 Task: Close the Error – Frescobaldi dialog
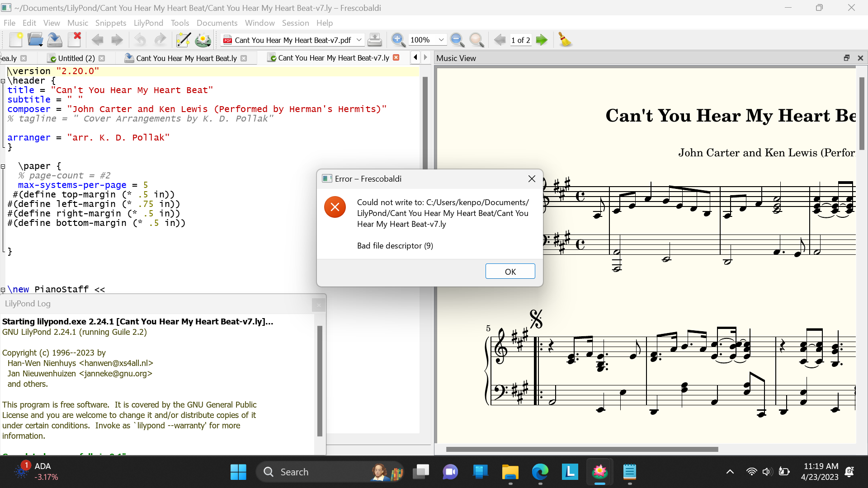coord(532,179)
